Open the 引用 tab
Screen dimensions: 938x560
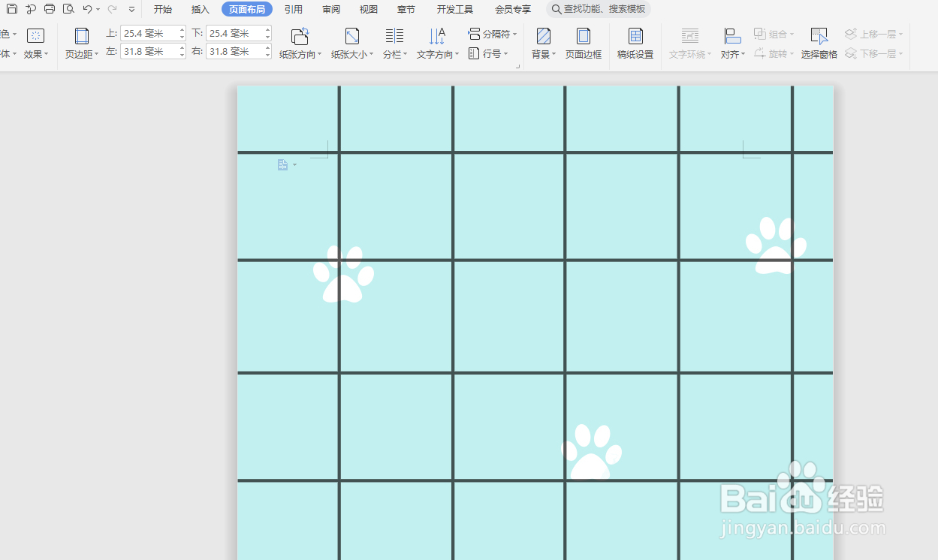(294, 9)
